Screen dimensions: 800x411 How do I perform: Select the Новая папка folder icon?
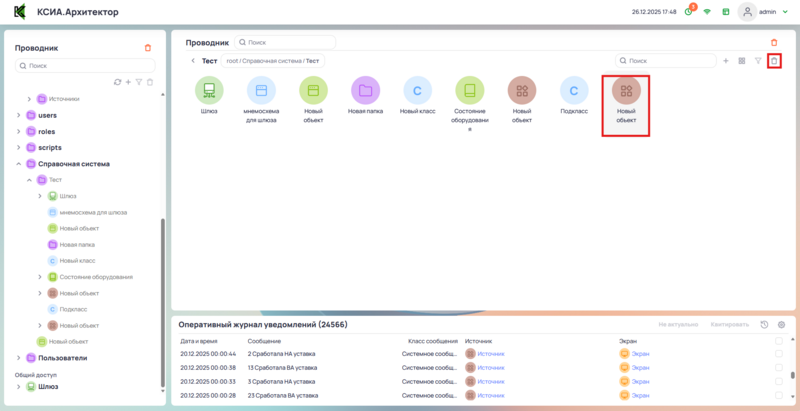365,91
